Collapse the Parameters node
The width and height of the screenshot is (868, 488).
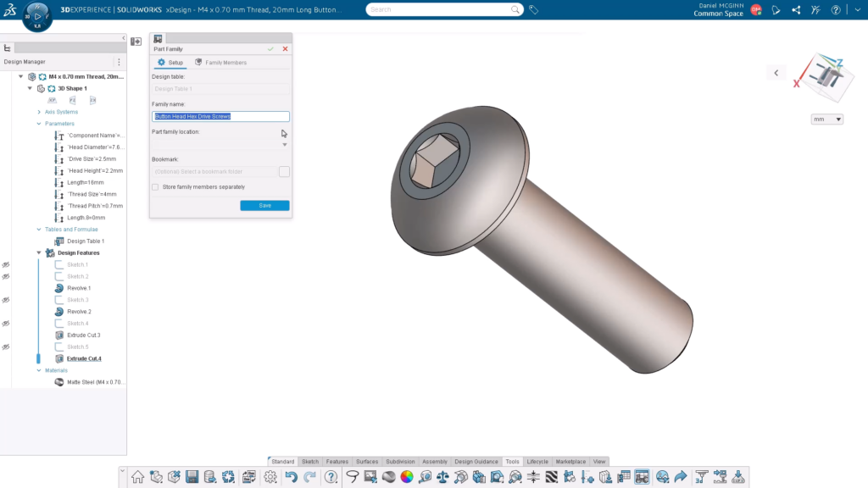pos(39,124)
